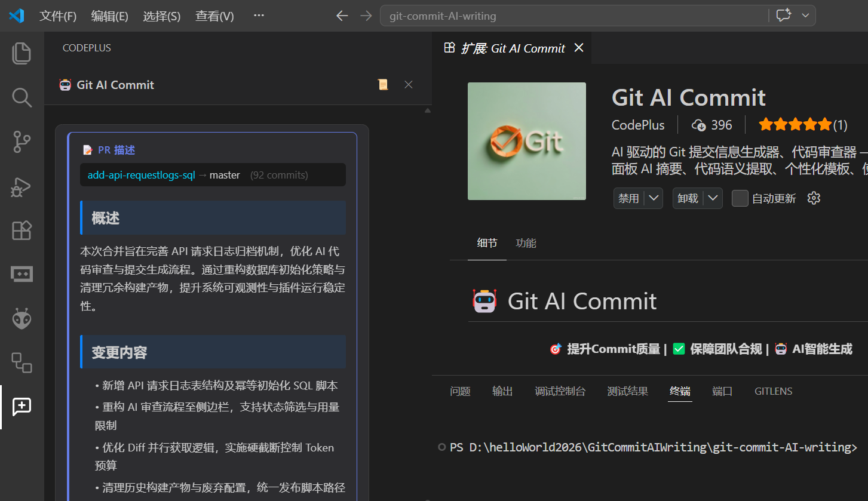868x501 pixels.
Task: Click the robot icon in the Git AI Commit sidebar header
Action: pyautogui.click(x=66, y=85)
